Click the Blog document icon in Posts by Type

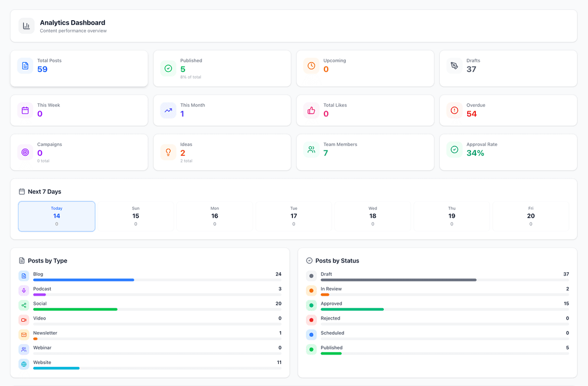[23, 276]
